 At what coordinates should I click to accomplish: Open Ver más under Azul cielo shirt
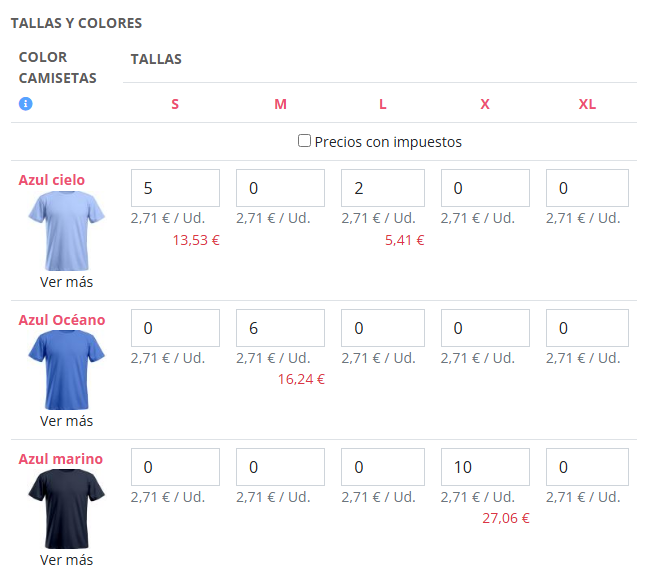point(66,282)
